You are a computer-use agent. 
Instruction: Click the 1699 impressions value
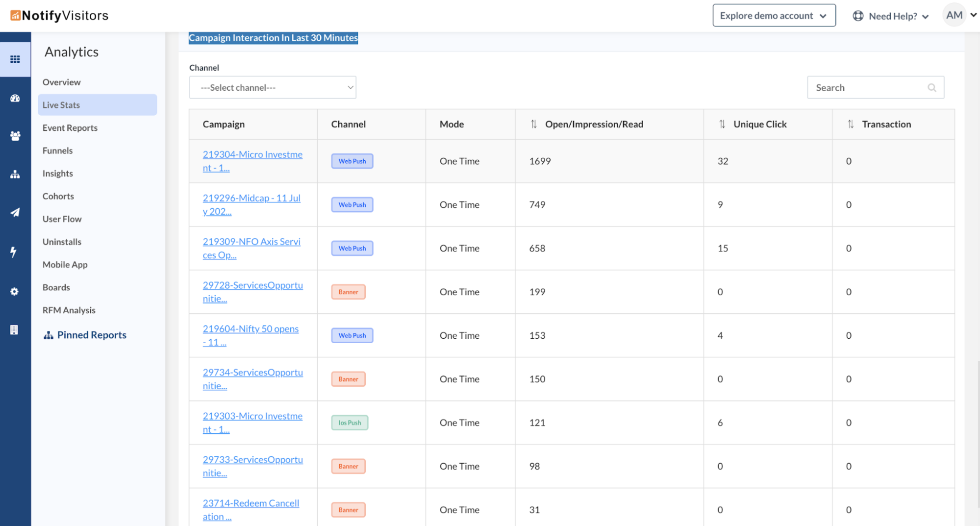click(540, 161)
